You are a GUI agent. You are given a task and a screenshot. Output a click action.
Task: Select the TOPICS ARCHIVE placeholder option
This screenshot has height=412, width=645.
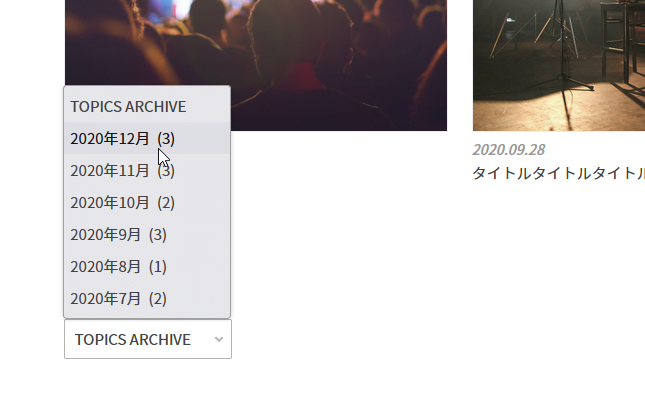tap(147, 106)
